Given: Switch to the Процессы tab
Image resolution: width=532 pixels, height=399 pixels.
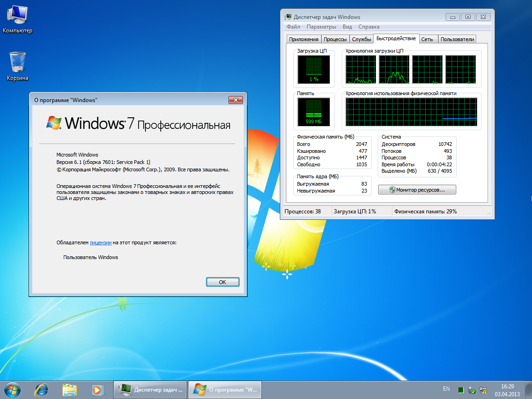Looking at the screenshot, I should [x=335, y=39].
